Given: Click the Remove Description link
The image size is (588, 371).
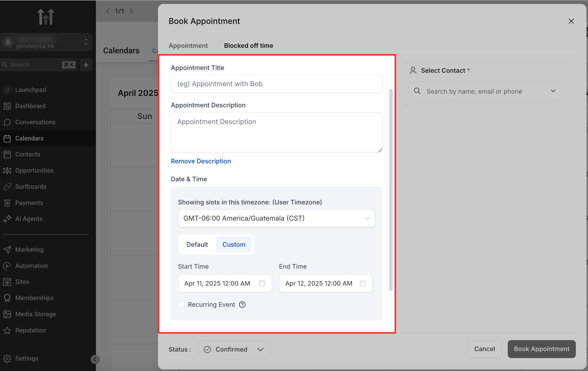Looking at the screenshot, I should coord(201,161).
